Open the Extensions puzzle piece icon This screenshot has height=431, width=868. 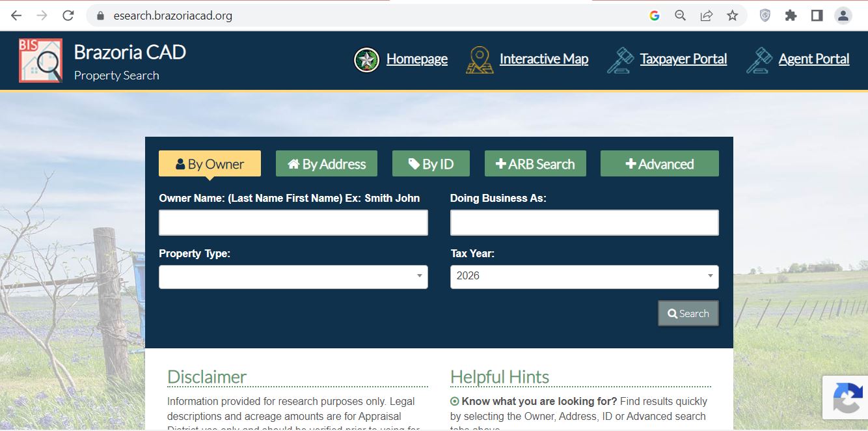pos(791,16)
